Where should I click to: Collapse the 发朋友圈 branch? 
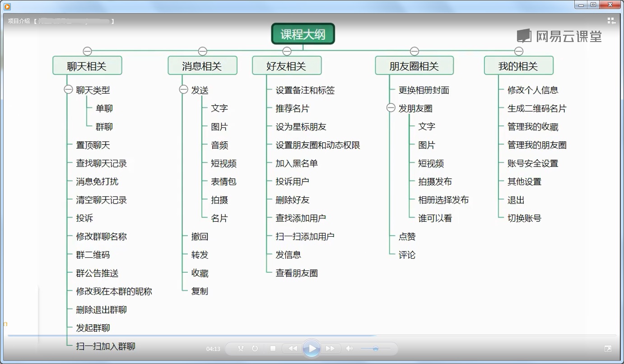coord(391,108)
